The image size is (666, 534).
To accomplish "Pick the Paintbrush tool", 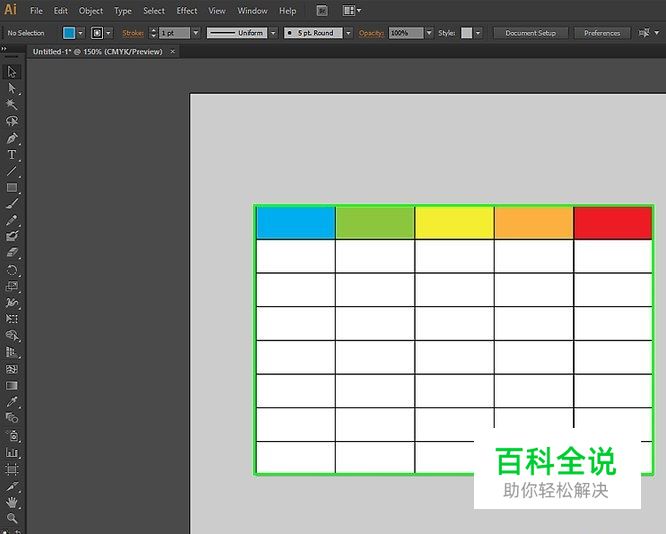I will 12,203.
